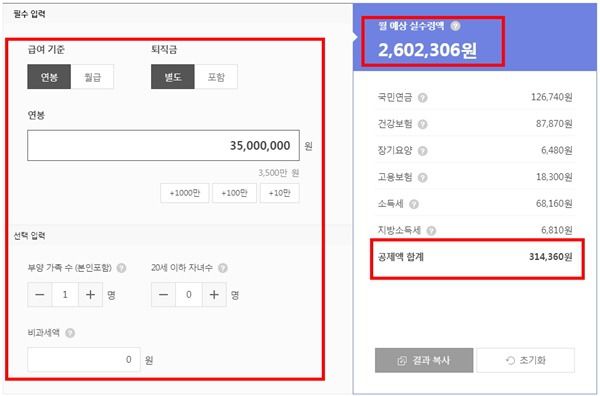Click the 공제액 합계 label
Viewport: 600px width, 396px height.
[x=401, y=257]
